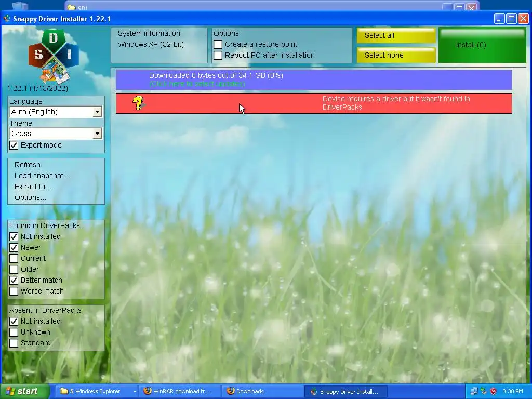Uncheck Not installed under Absent in DriverPacks

point(14,321)
